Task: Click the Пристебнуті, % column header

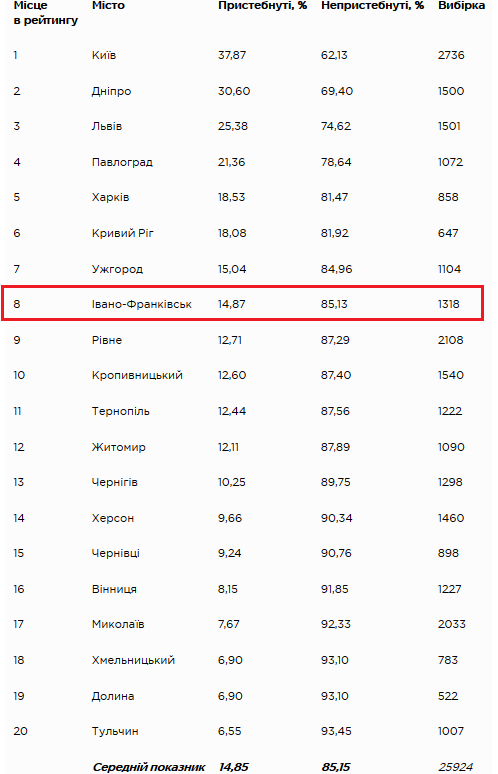Action: (x=263, y=6)
